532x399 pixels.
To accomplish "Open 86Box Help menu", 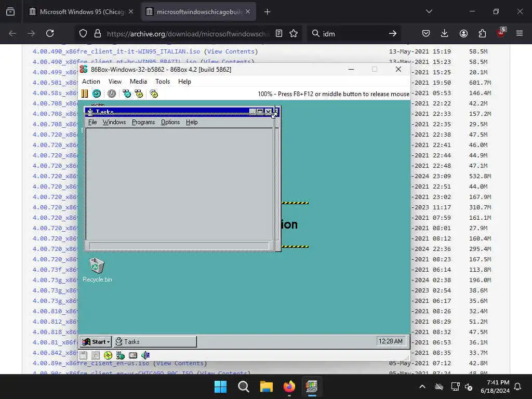I will click(184, 82).
